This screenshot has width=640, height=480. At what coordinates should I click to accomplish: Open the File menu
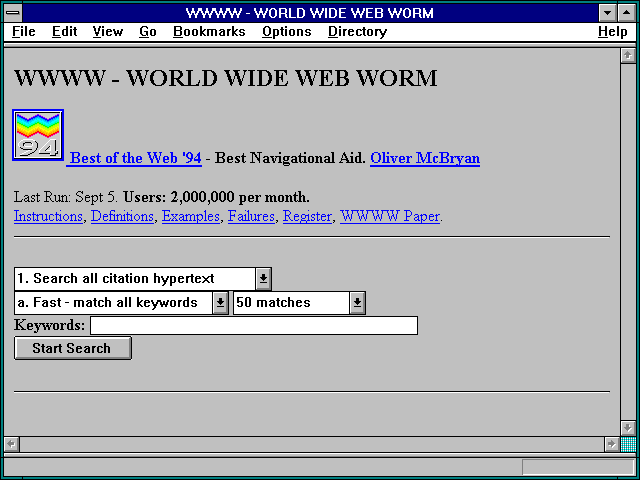point(24,31)
